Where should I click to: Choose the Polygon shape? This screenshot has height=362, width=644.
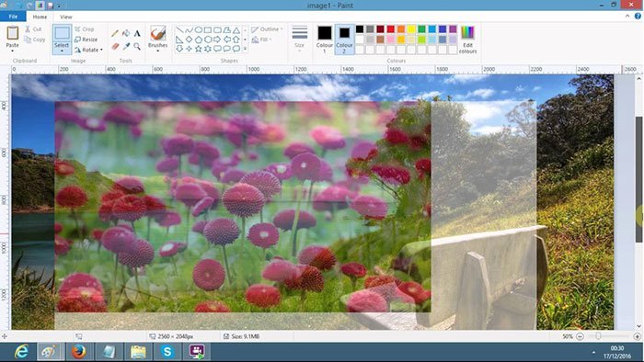[x=226, y=30]
